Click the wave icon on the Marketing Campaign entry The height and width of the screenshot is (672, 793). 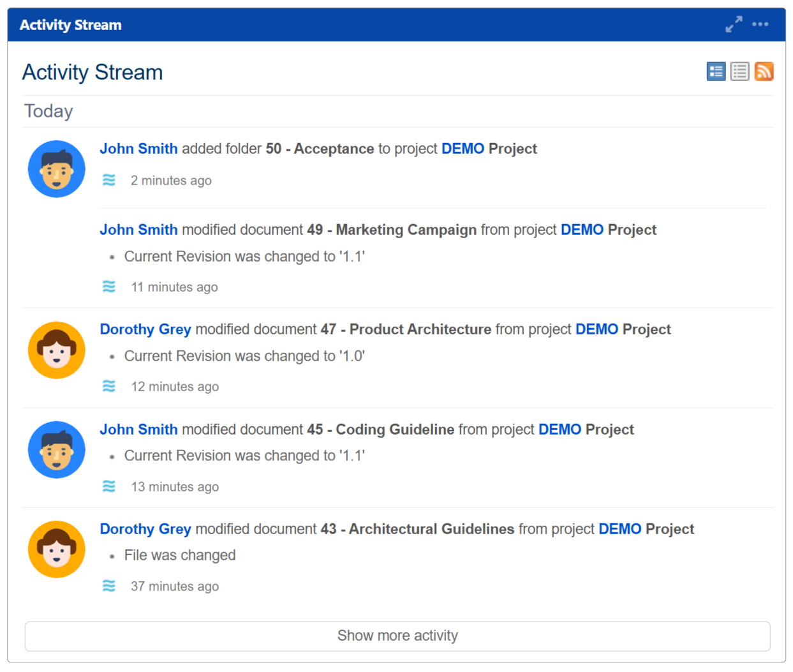coord(109,287)
